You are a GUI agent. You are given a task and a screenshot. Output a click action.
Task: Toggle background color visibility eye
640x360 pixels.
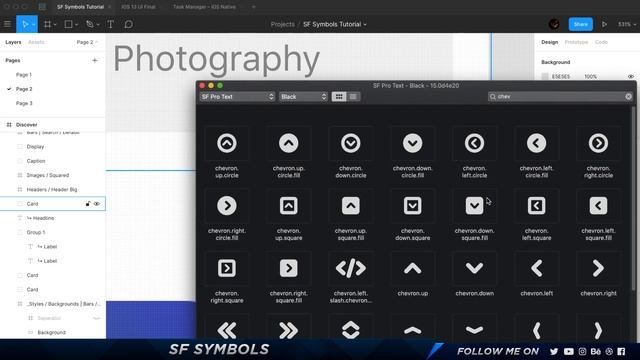coord(631,76)
